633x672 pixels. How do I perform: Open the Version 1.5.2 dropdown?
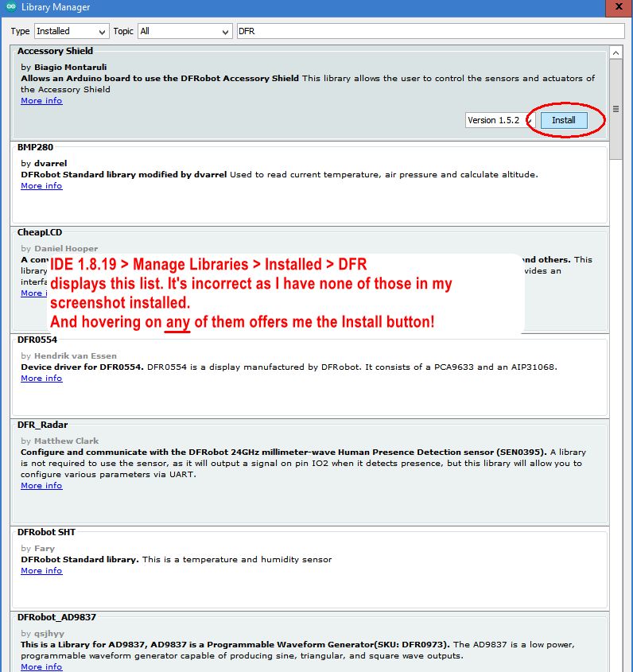click(x=499, y=120)
